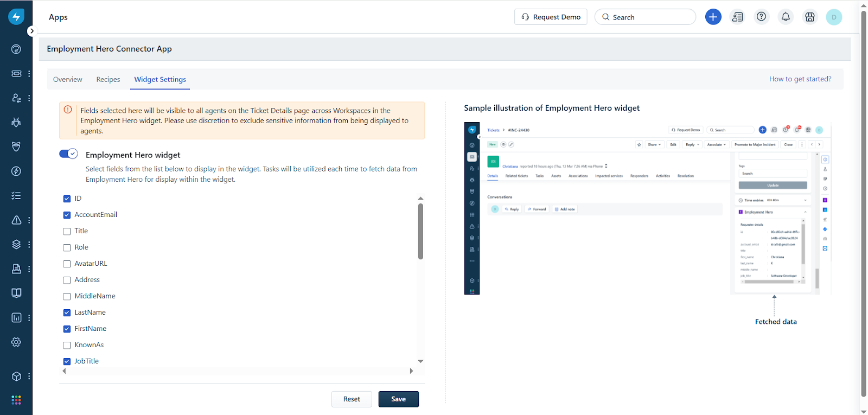Uncheck the LastName checkbox
Viewport: 868px width, 415px height.
coord(67,312)
